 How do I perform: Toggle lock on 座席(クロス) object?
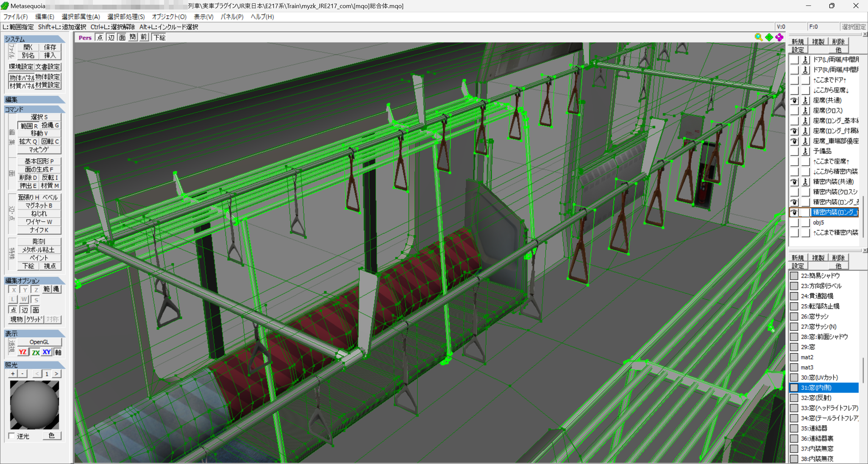[x=805, y=111]
